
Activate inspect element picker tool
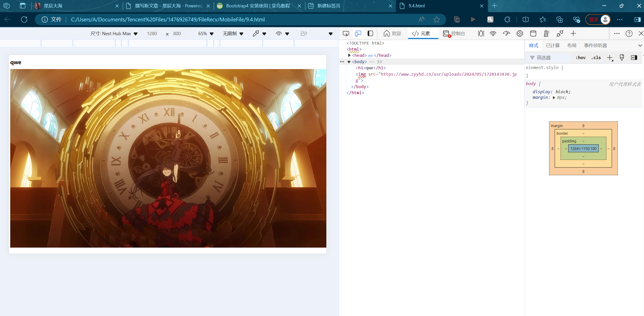346,33
